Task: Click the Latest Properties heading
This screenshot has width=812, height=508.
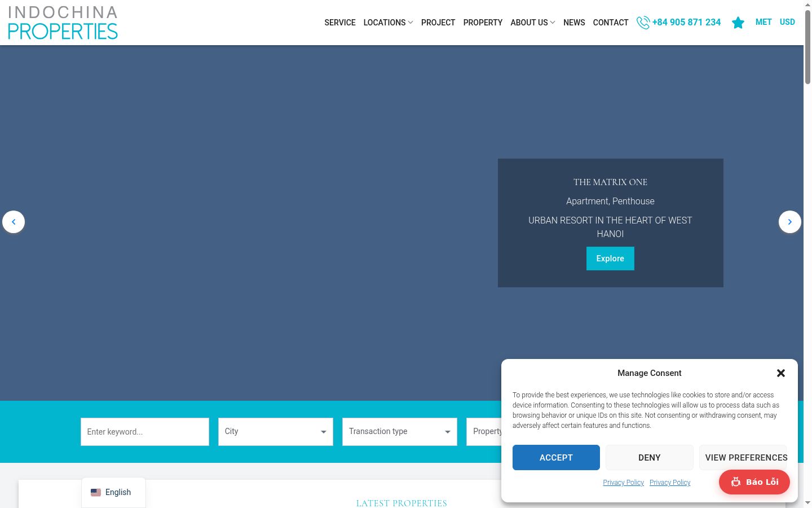Action: click(401, 503)
